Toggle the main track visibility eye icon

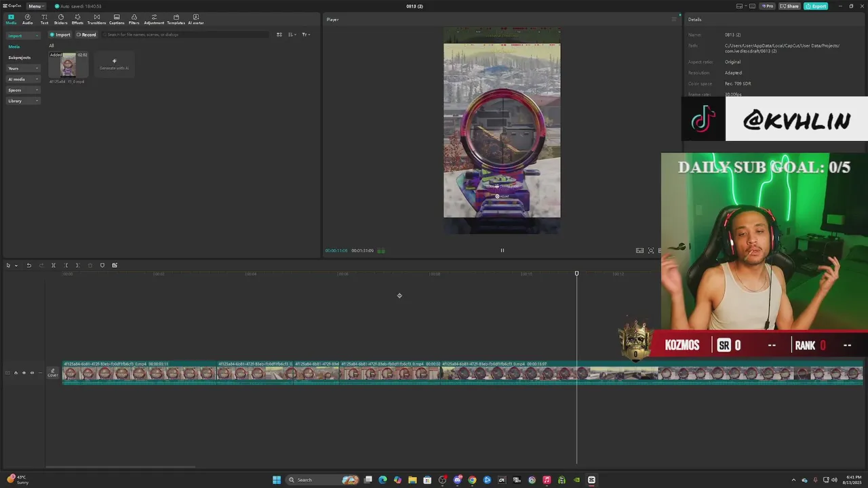pos(24,373)
